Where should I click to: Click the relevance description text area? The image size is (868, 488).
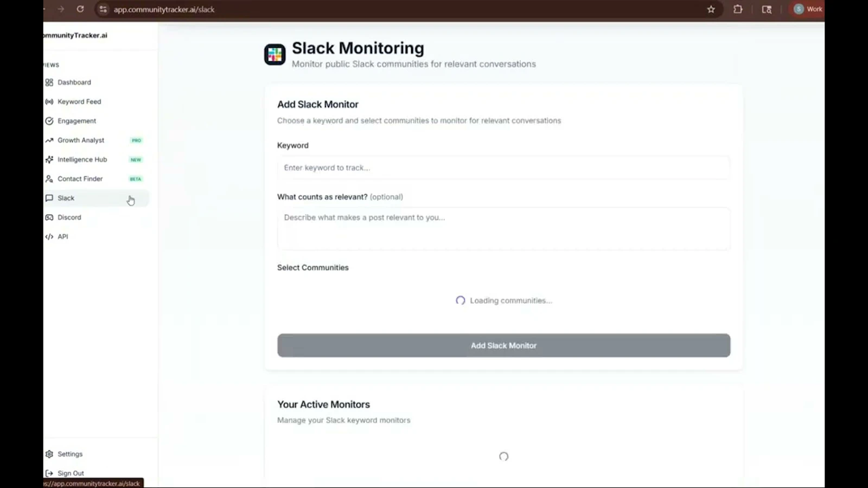(503, 228)
